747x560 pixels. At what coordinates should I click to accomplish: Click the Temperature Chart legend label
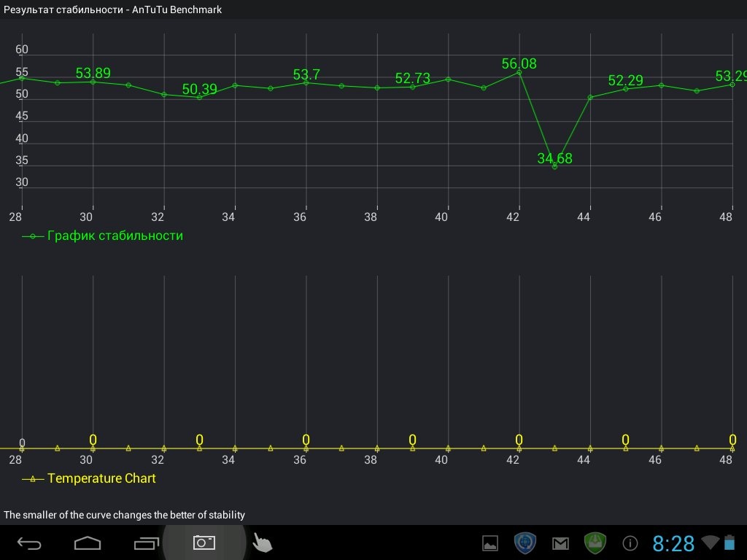pos(101,478)
